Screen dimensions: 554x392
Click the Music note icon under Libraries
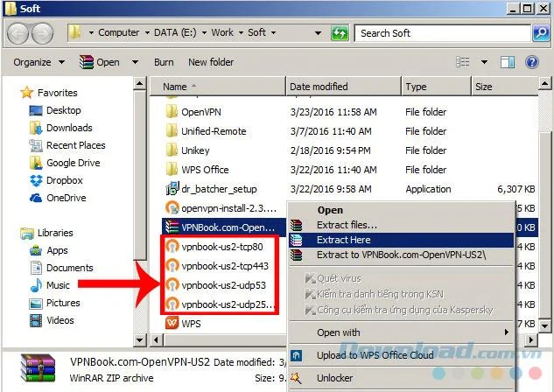coord(36,285)
